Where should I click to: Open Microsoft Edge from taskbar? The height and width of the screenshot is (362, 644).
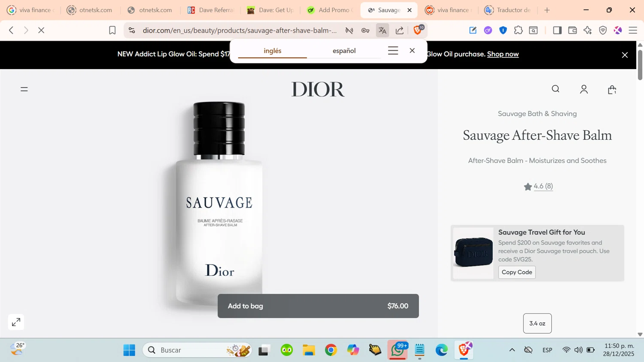tap(442, 350)
